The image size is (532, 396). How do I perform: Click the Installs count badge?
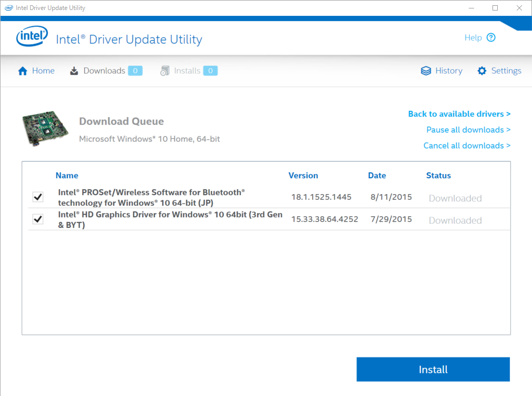210,71
